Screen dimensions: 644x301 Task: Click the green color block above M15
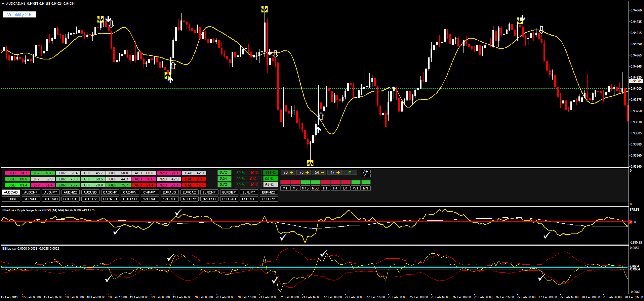click(x=305, y=182)
